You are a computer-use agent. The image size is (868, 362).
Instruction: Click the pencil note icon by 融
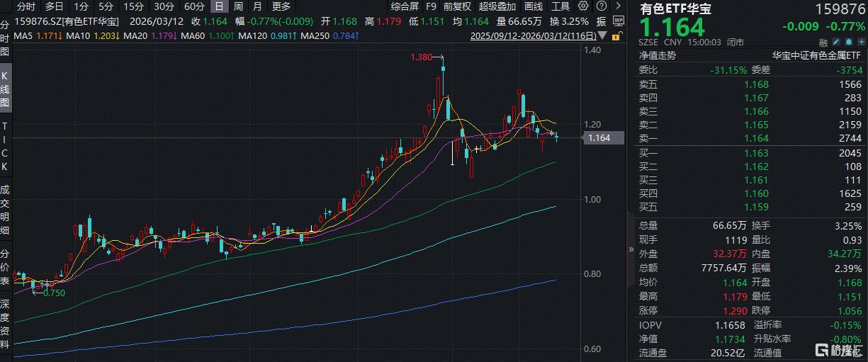coord(836,42)
